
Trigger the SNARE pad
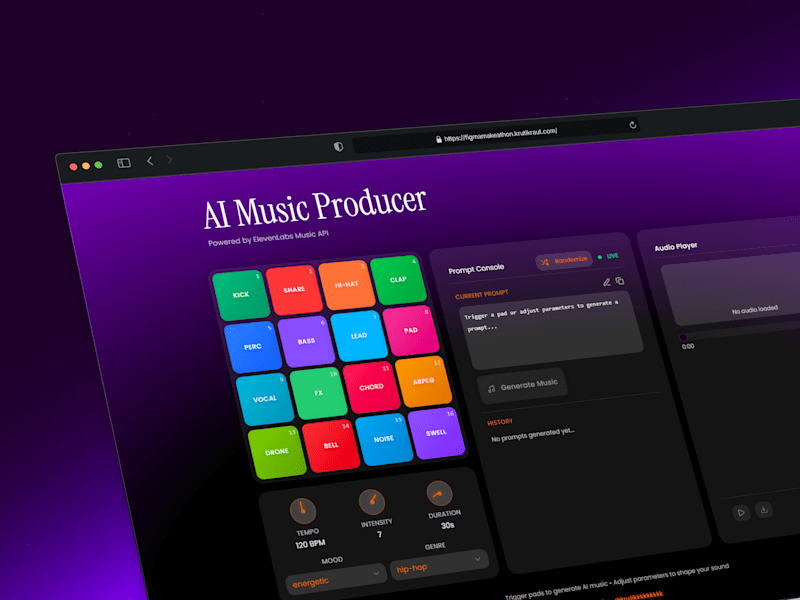coord(294,289)
